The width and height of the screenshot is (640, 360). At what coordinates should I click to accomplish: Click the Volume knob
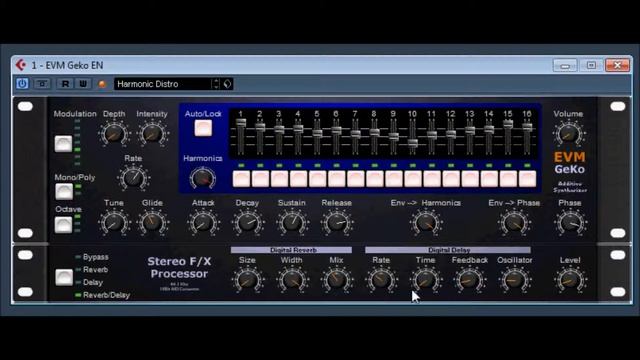[x=569, y=133]
